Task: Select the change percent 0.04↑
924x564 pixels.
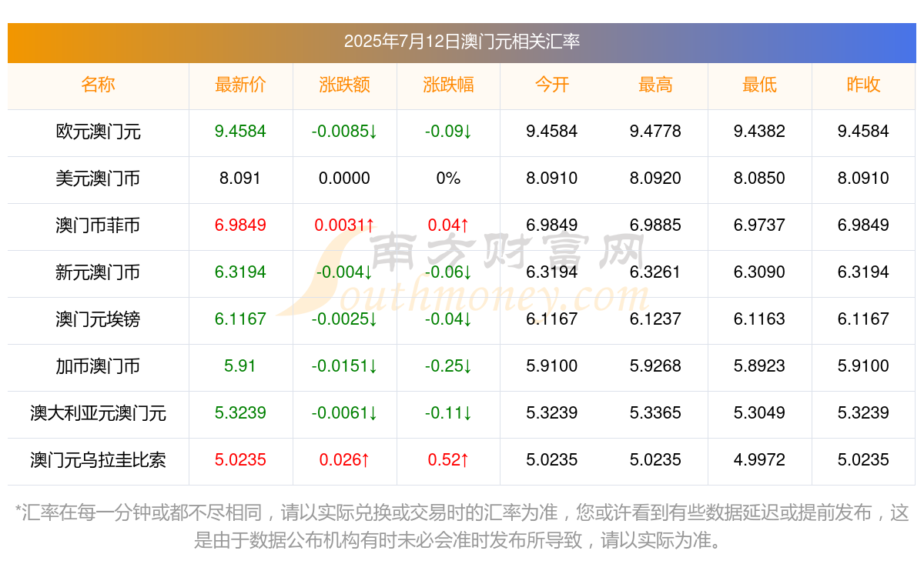Action: click(x=448, y=225)
